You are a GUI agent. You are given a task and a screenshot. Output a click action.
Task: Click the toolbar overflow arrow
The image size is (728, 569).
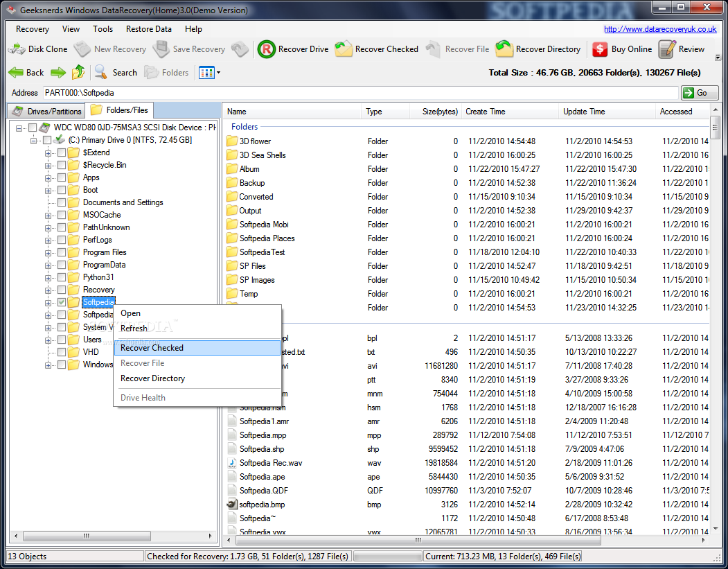pyautogui.click(x=718, y=58)
